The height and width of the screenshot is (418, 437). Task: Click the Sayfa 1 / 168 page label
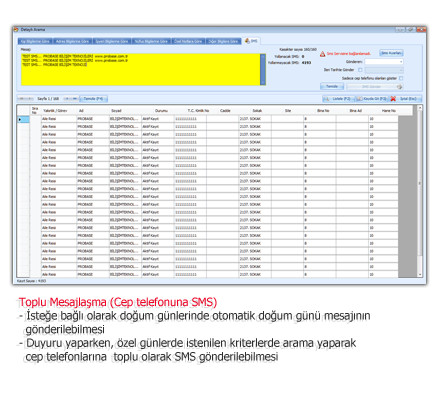click(48, 99)
